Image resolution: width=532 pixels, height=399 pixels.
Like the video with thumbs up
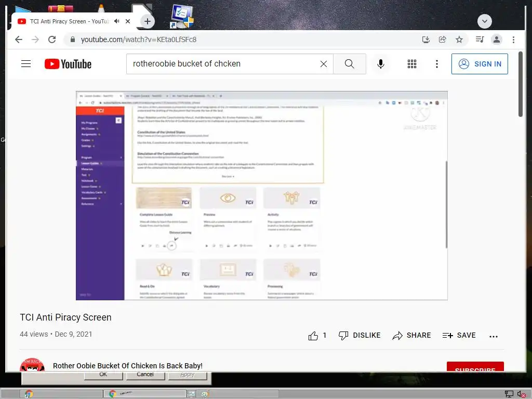click(x=313, y=336)
